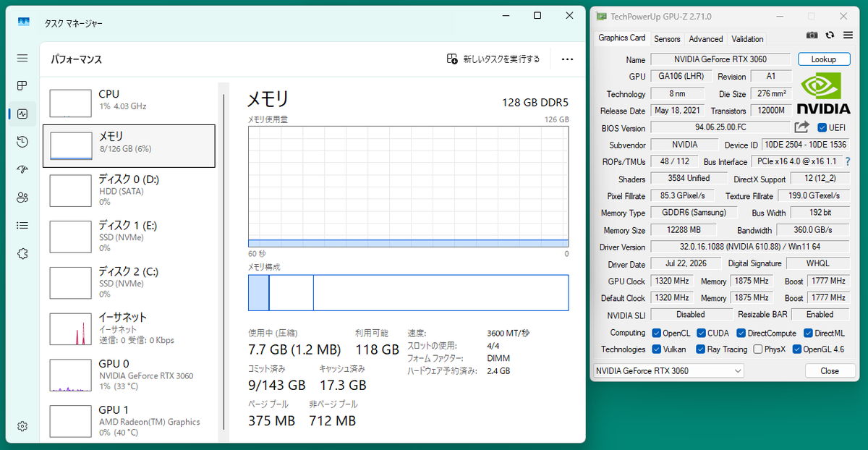Take GPU-Z screenshot with camera icon

pyautogui.click(x=812, y=35)
